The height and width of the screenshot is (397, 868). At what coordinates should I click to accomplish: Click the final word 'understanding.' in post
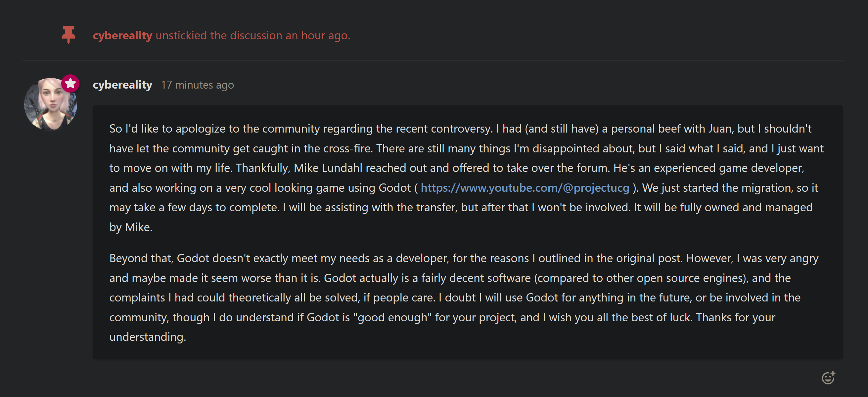click(148, 337)
